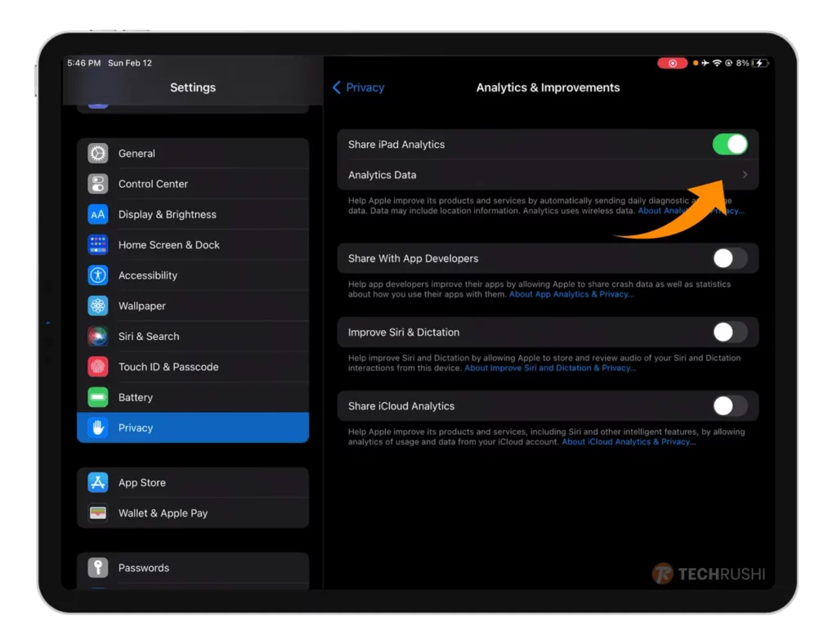Tap the Accessibility figure icon
The height and width of the screenshot is (644, 837).
[98, 275]
